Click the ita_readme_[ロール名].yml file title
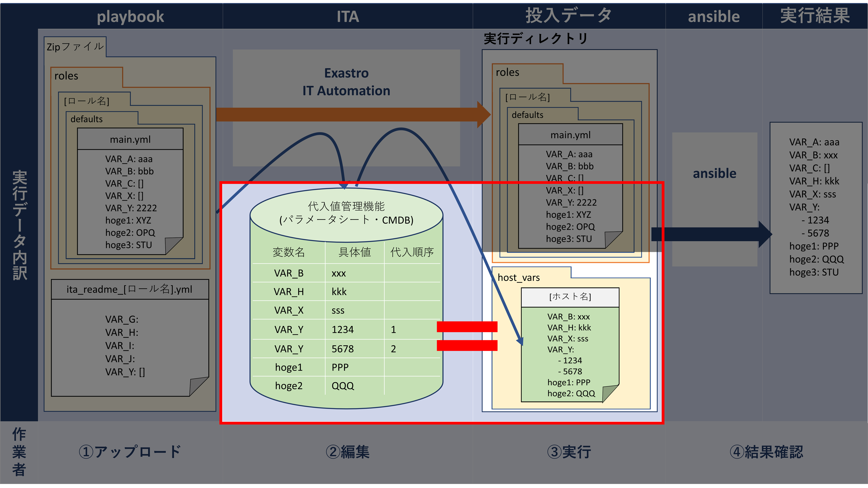The width and height of the screenshot is (868, 488). 129,289
